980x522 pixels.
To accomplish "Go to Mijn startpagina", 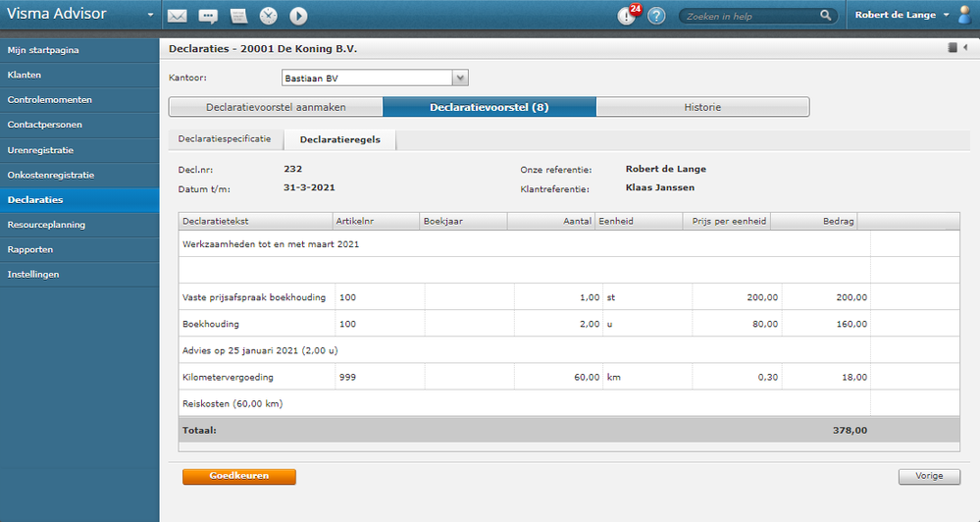I will (79, 50).
